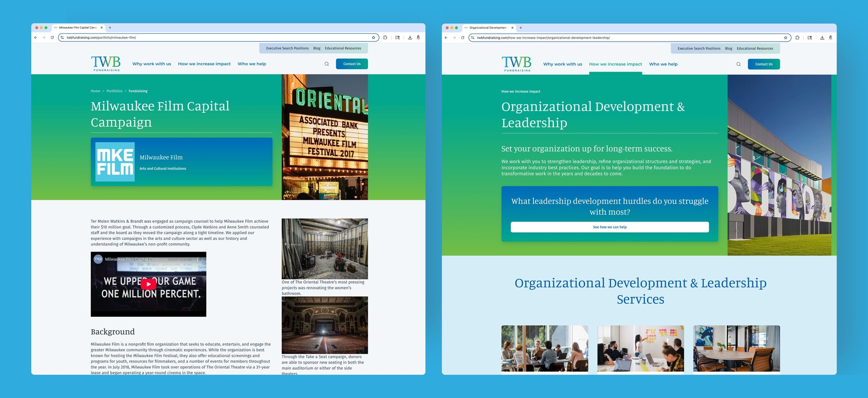This screenshot has height=398, width=868.
Task: Open a new tab in the right window
Action: [521, 28]
